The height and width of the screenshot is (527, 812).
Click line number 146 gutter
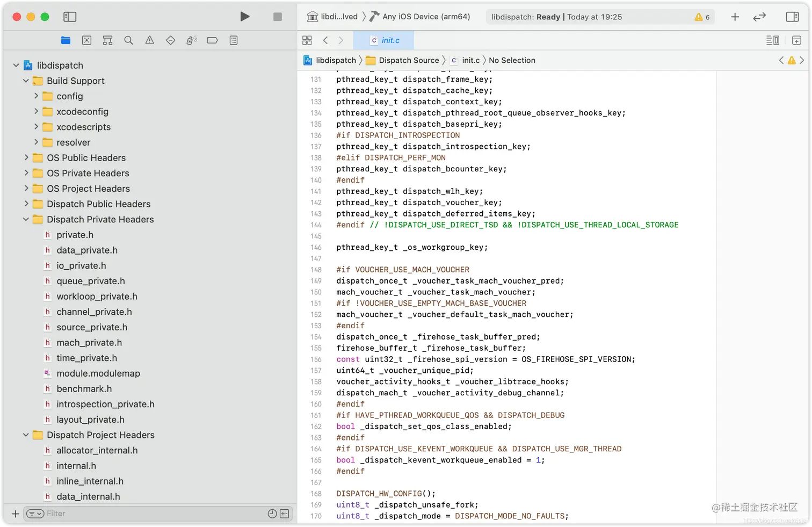[316, 247]
